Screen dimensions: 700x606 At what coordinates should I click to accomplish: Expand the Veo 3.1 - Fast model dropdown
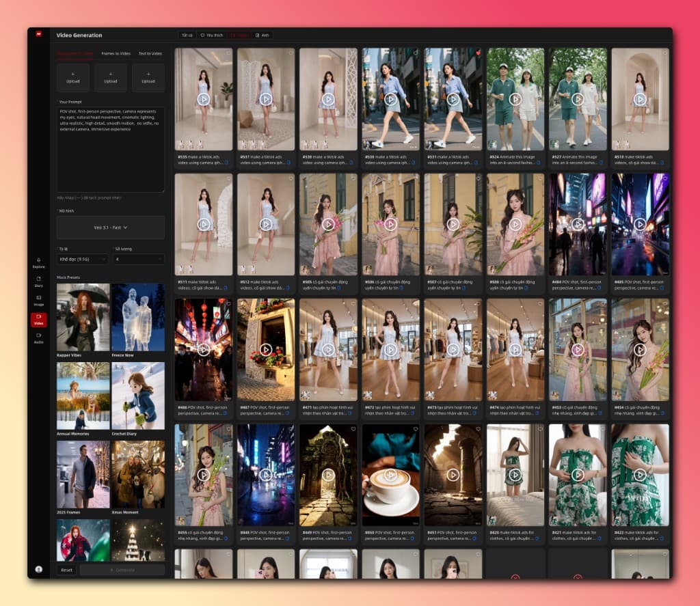click(111, 227)
